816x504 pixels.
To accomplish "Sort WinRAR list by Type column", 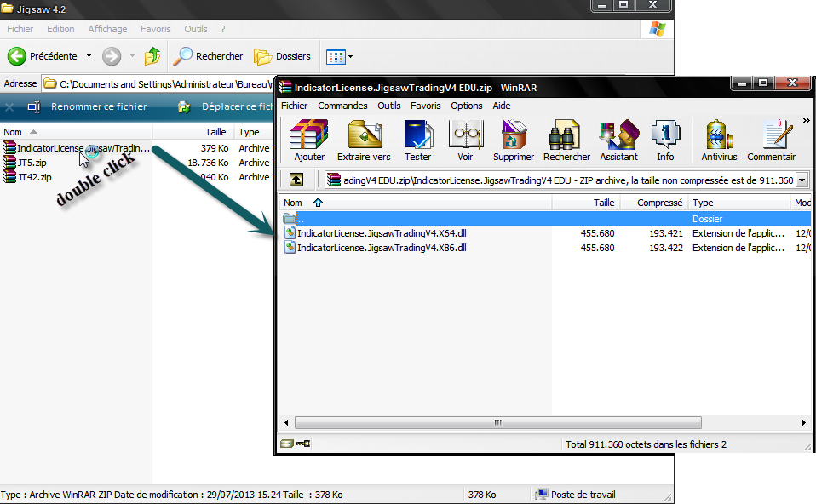I will 739,203.
